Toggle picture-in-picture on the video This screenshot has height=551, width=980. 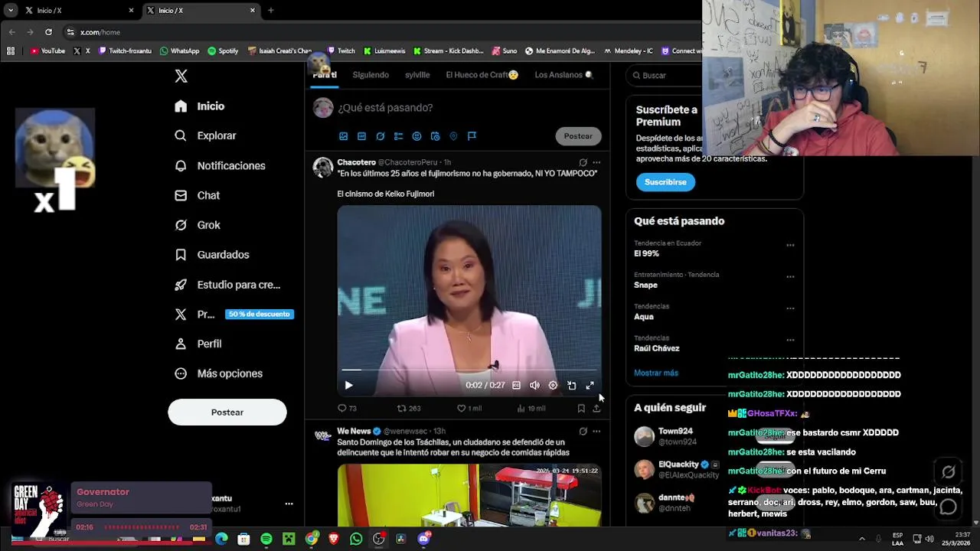click(x=571, y=386)
